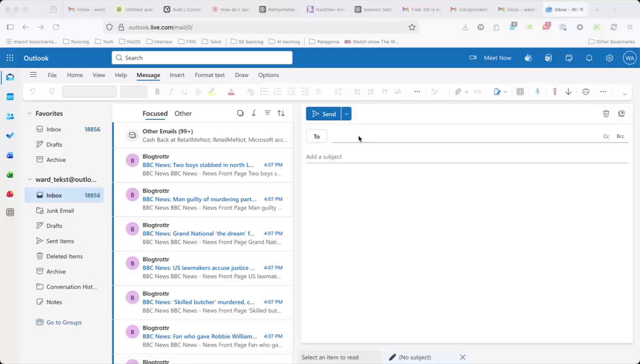Show the Bcc field
The image size is (640, 364).
(x=620, y=136)
